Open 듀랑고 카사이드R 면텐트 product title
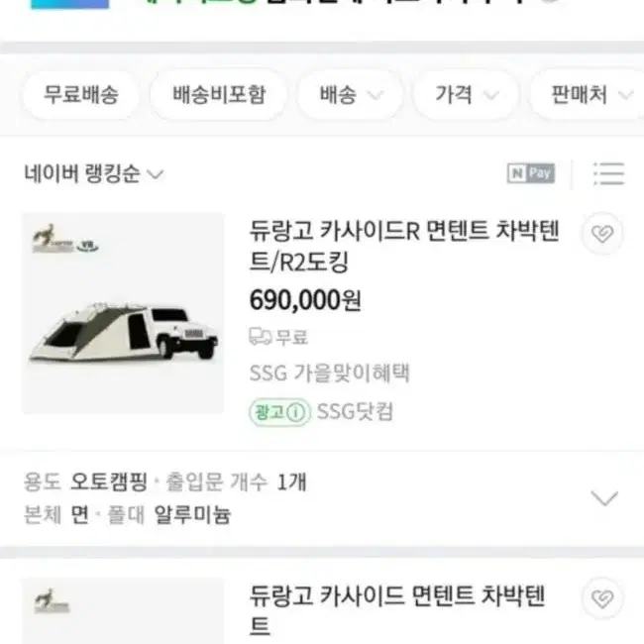 tap(404, 246)
